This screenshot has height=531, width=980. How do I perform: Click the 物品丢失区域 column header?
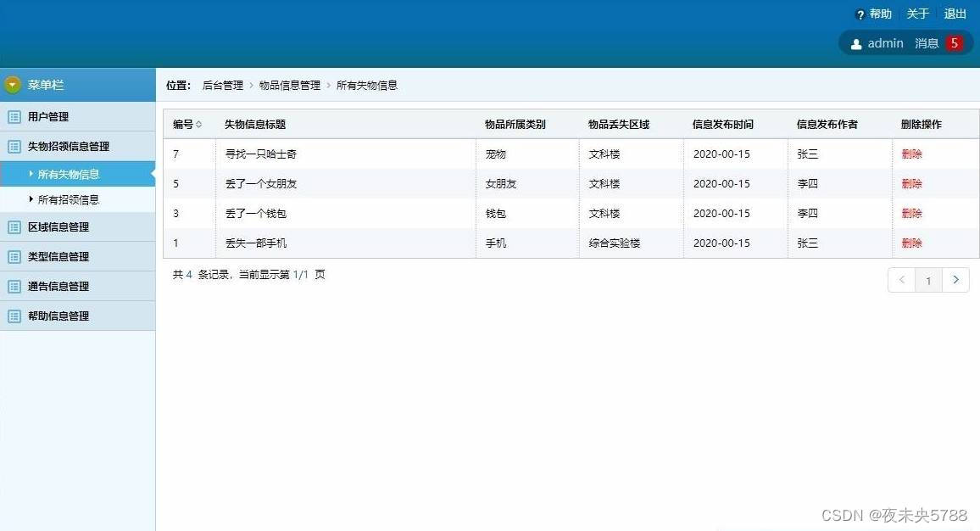click(x=619, y=125)
